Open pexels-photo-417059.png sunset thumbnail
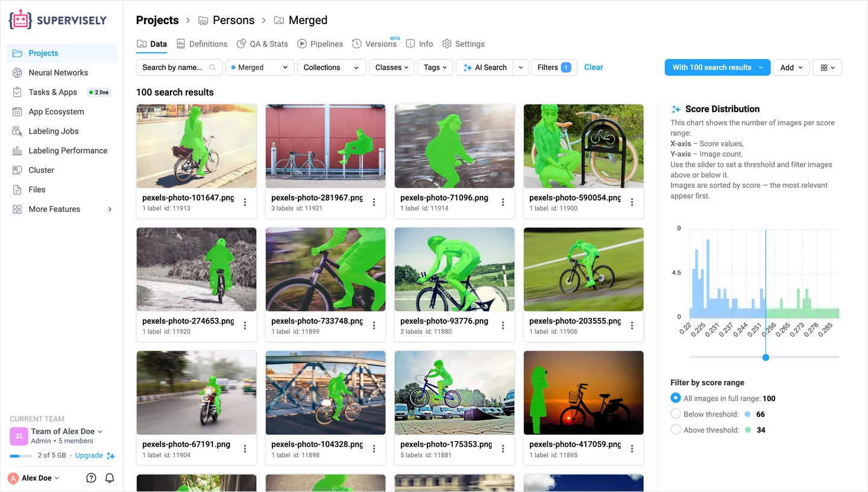Viewport: 868px width, 492px height. (x=583, y=393)
